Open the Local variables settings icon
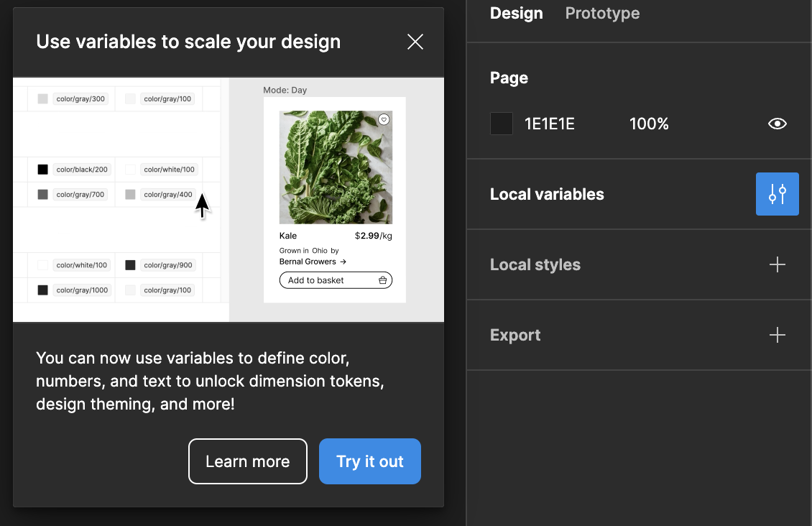Viewport: 812px width, 526px height. click(777, 194)
